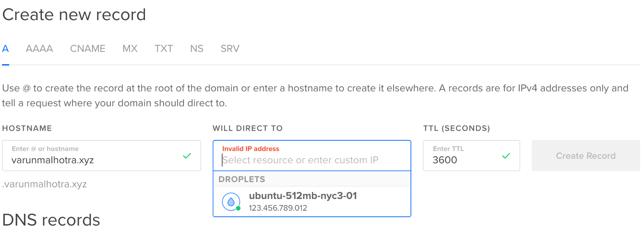Screen dimensions: 644x230
Task: Click the green checkmark in the TTL field
Action: 506,156
